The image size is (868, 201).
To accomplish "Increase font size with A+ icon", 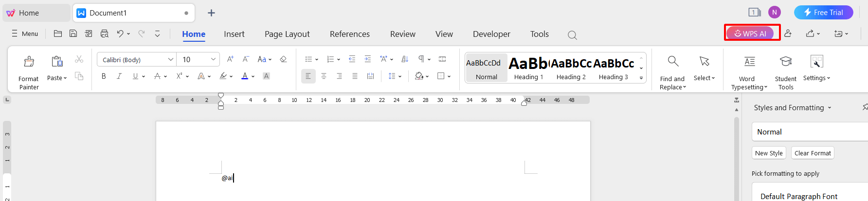I will [x=230, y=59].
